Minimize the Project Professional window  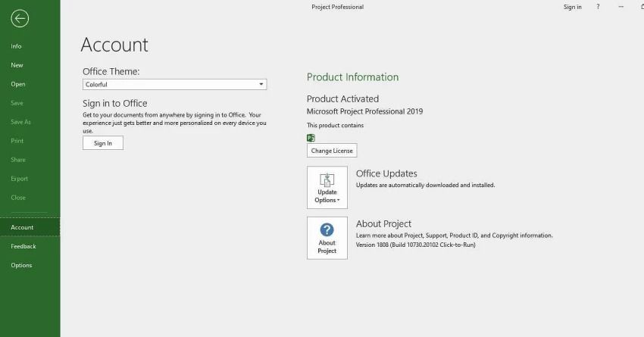pyautogui.click(x=621, y=7)
